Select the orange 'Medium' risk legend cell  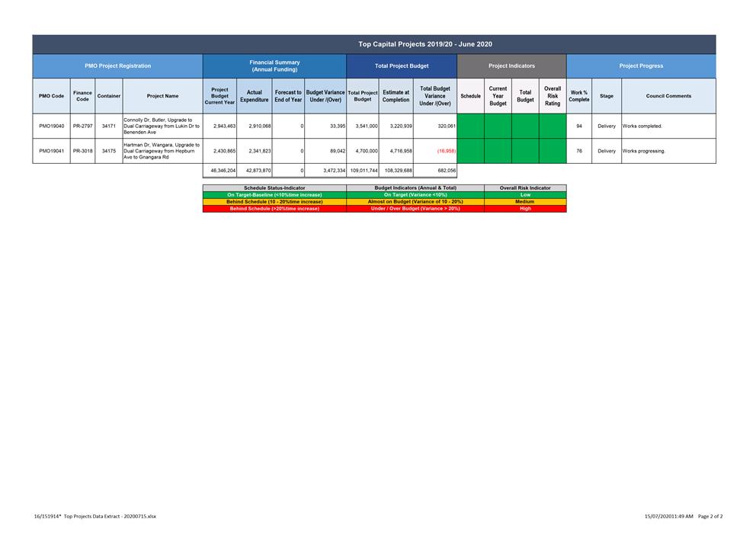[525, 202]
